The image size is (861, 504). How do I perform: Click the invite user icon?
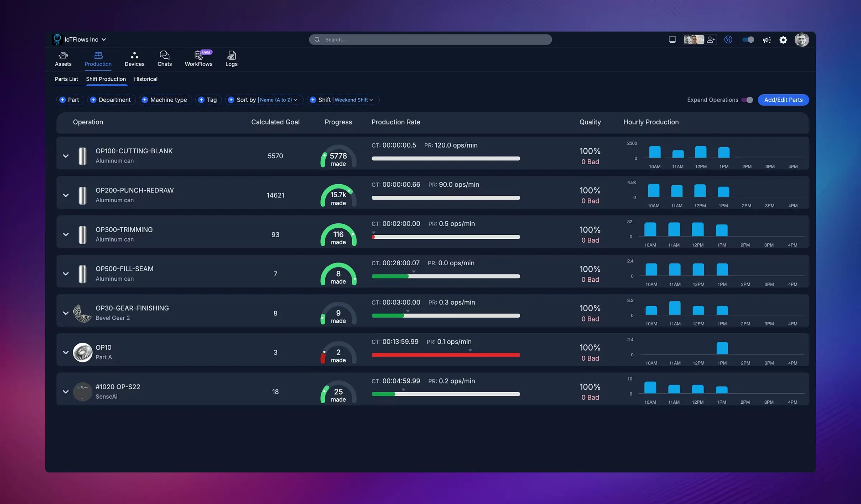point(711,39)
